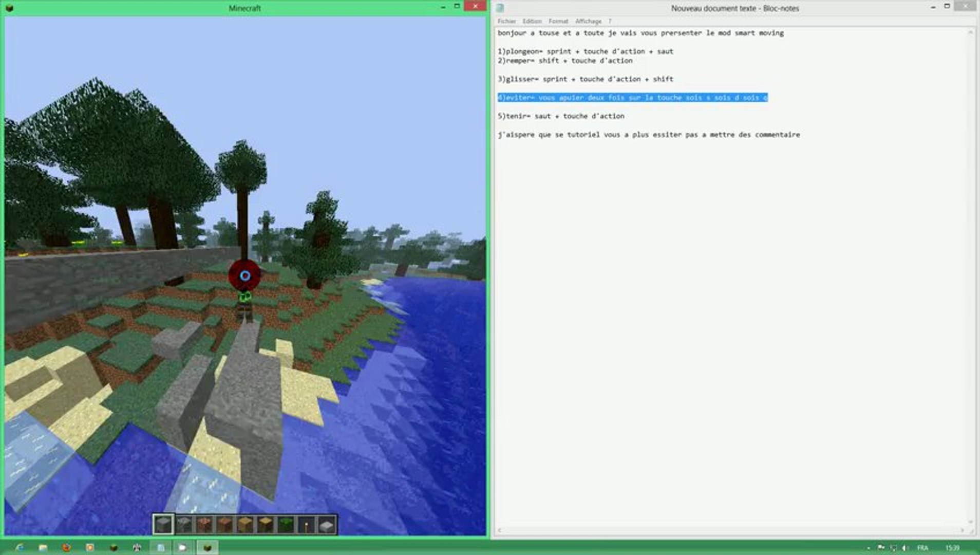
Task: Open the orange media player taskbar icon
Action: (x=90, y=547)
